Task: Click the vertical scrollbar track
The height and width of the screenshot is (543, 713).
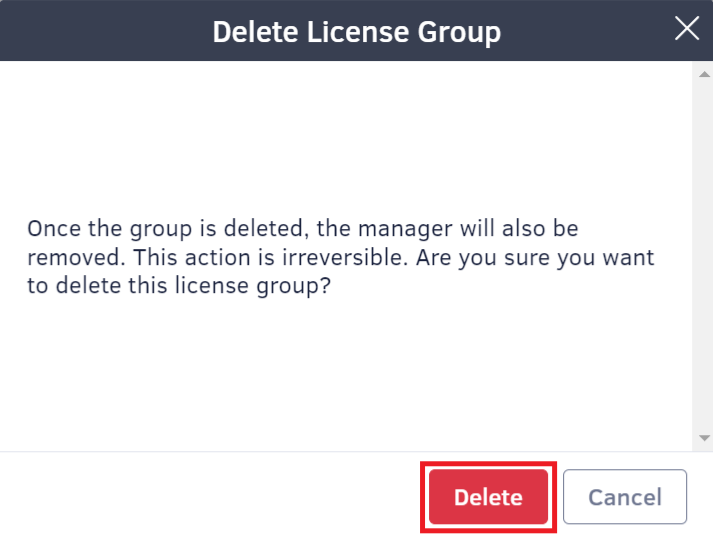Action: click(x=704, y=250)
